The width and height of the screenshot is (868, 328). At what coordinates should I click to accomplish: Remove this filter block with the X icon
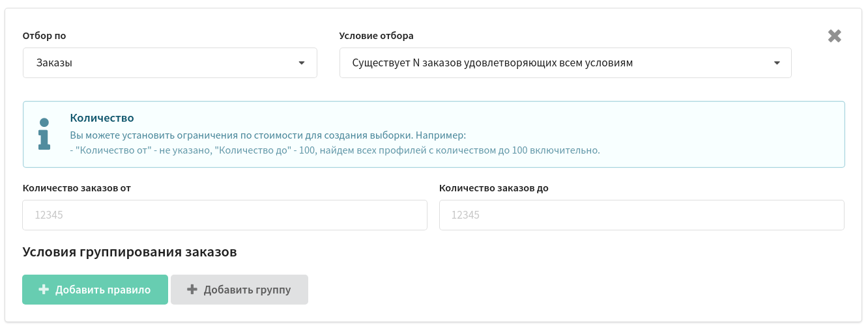(835, 36)
